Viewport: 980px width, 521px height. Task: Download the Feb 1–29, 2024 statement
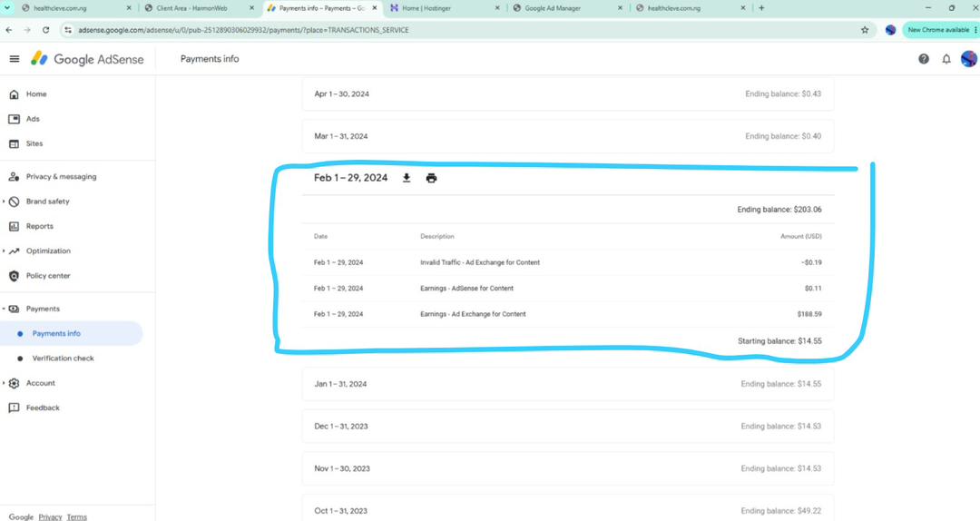click(x=407, y=178)
